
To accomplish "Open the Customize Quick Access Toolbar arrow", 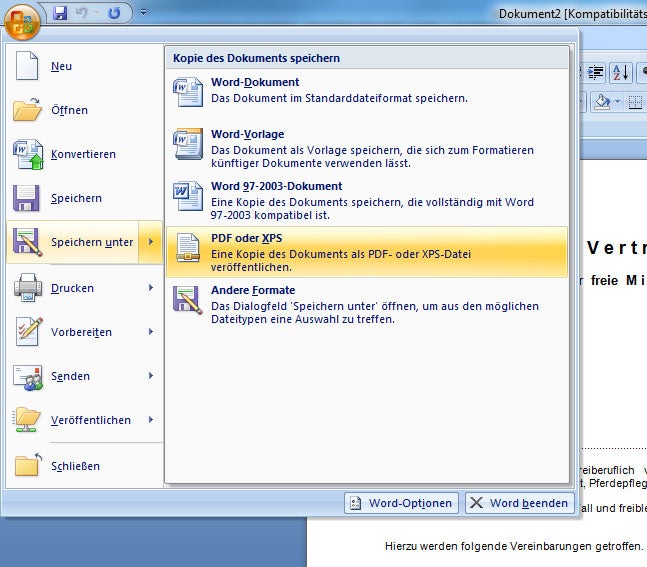I will click(143, 12).
